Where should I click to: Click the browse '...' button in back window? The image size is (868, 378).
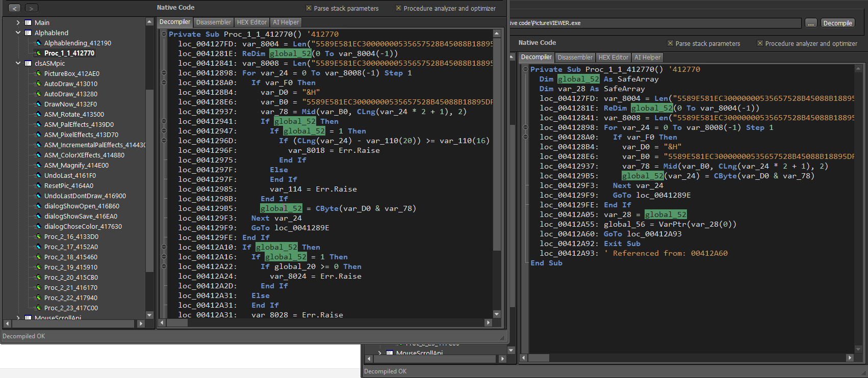pos(811,23)
